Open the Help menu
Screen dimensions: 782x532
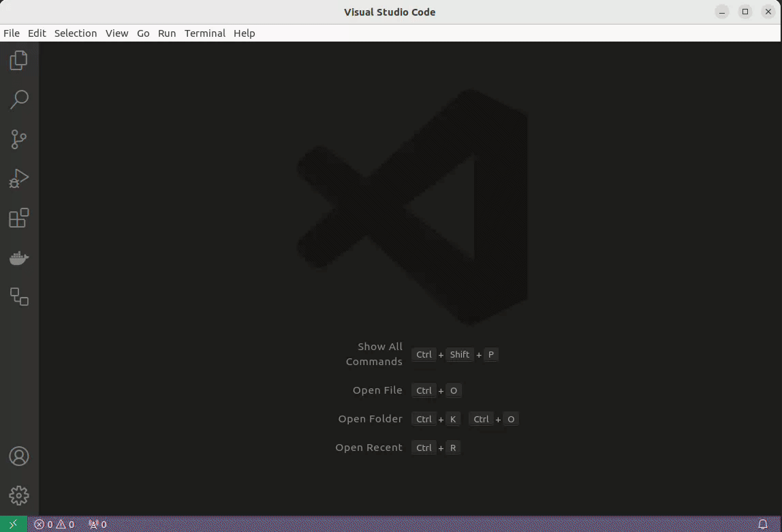(x=245, y=33)
